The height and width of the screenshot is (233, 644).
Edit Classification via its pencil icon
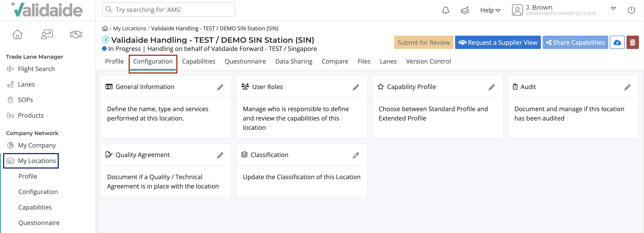[356, 155]
